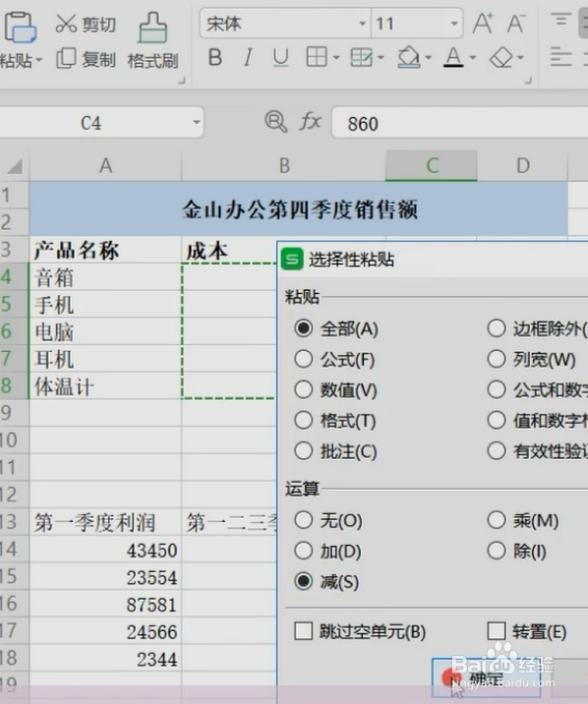Click the 第一季度利润 cell
Viewport: 588px width, 704px height.
point(105,523)
